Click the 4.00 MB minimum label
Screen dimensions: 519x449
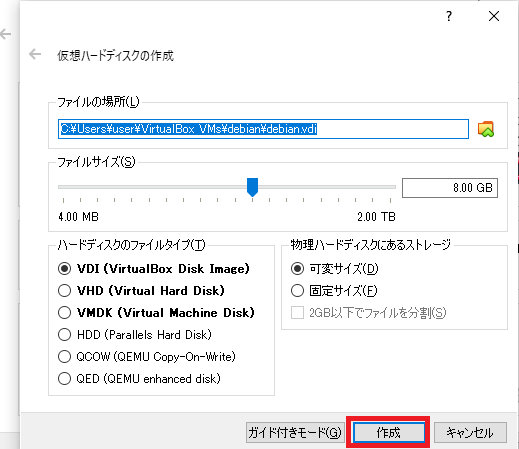78,217
